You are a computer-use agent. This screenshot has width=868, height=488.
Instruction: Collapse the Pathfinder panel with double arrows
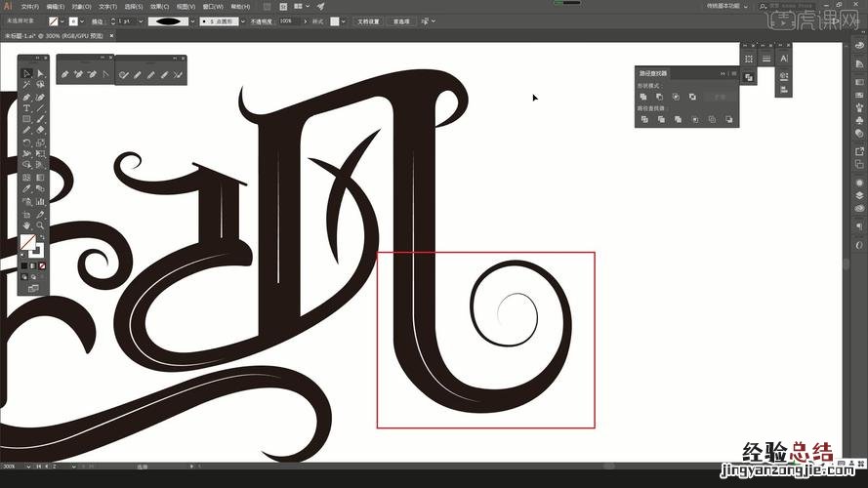(723, 73)
